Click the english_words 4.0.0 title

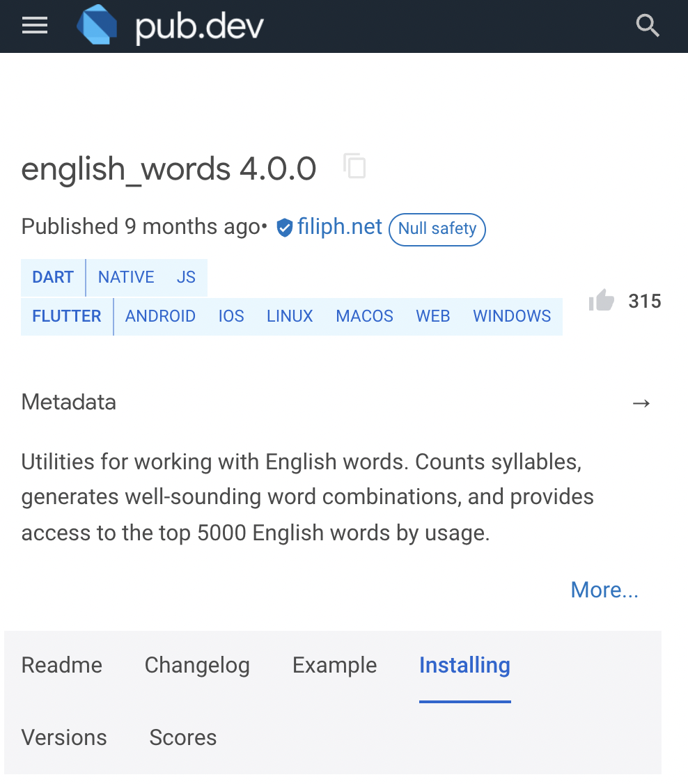pyautogui.click(x=169, y=168)
